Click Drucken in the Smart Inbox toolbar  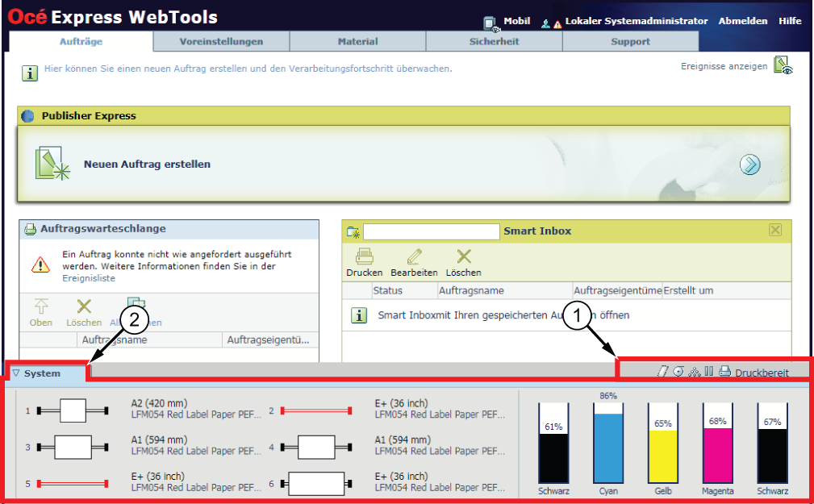(365, 263)
